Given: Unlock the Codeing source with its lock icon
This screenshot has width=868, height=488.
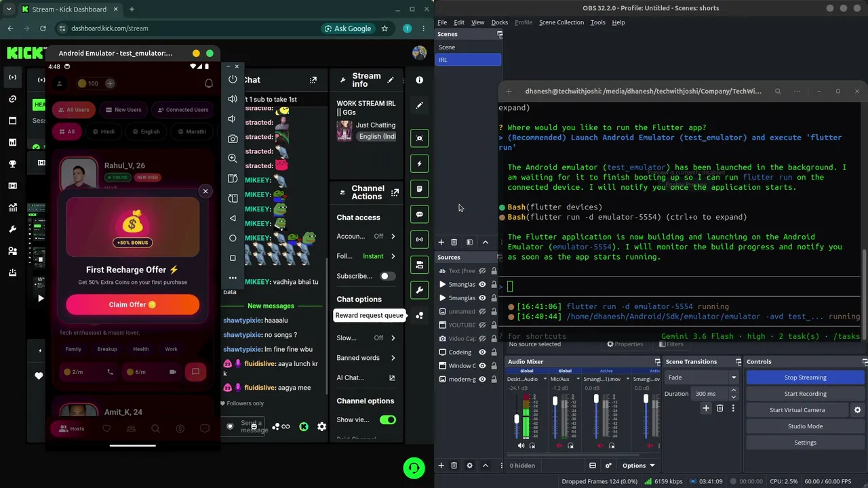Looking at the screenshot, I should (x=494, y=352).
